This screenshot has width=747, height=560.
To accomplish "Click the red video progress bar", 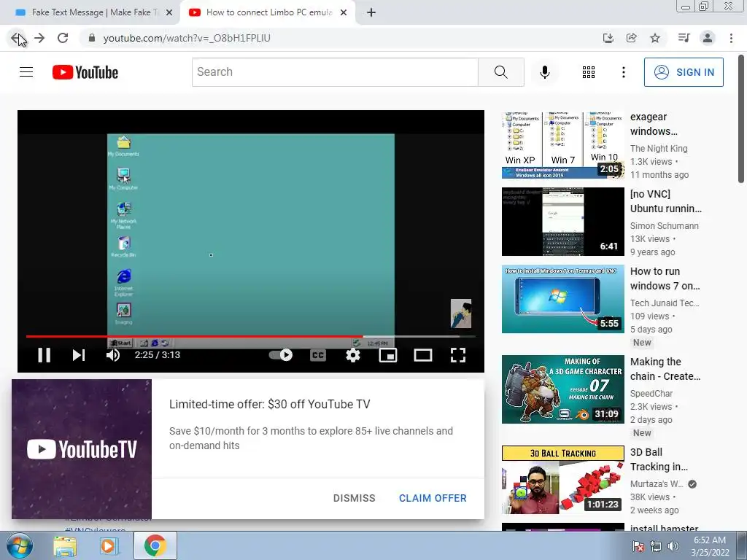I will coord(194,336).
